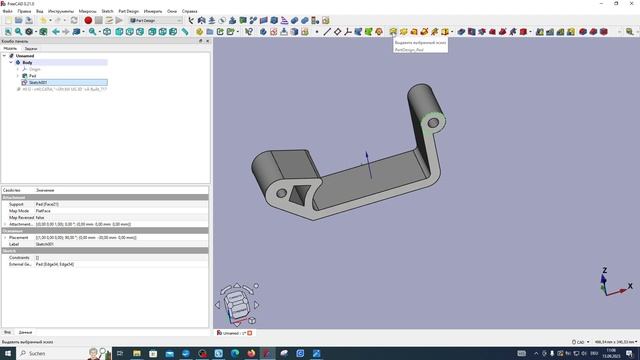Click the Refresh recompute icon
This screenshot has width=640, height=360.
coord(74,20)
